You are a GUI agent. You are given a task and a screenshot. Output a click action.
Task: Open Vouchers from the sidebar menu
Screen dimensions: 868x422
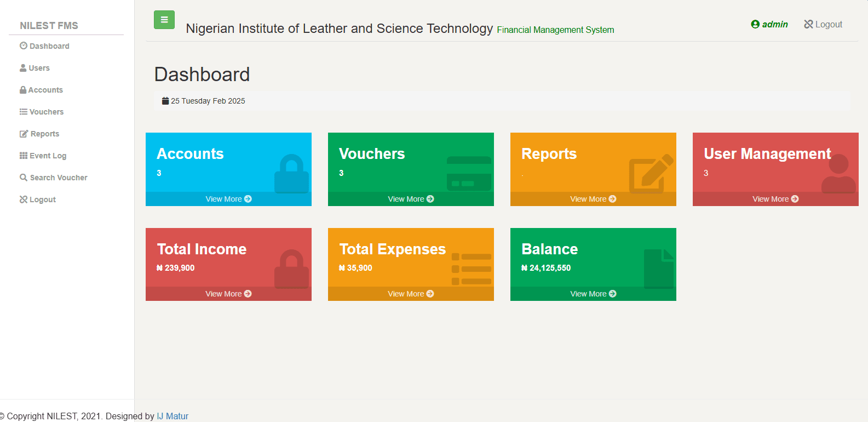click(x=42, y=112)
